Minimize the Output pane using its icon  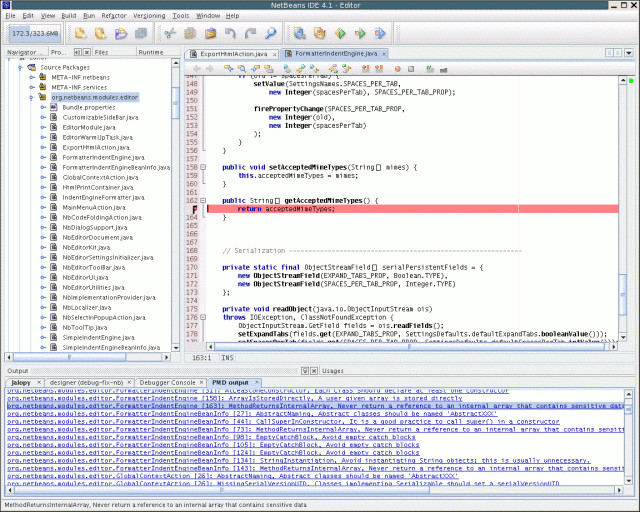pos(305,371)
